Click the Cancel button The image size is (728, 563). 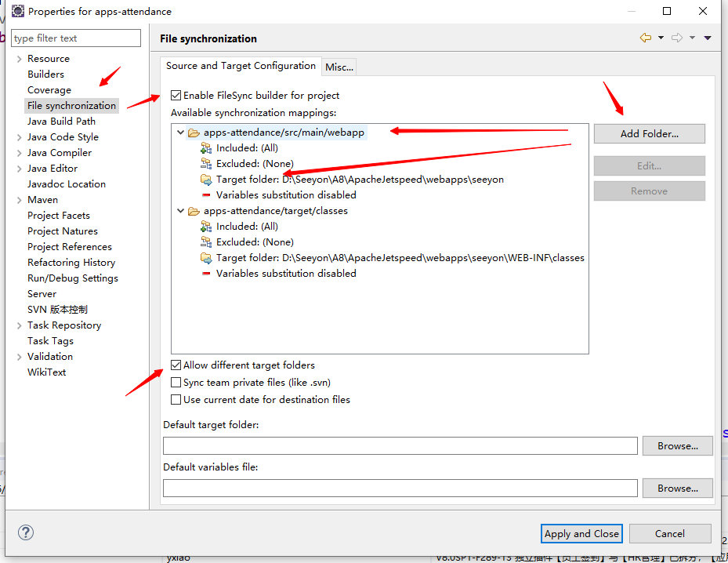click(670, 534)
